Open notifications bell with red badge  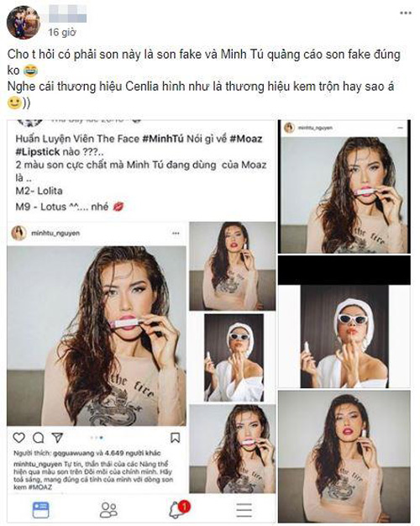point(178,509)
